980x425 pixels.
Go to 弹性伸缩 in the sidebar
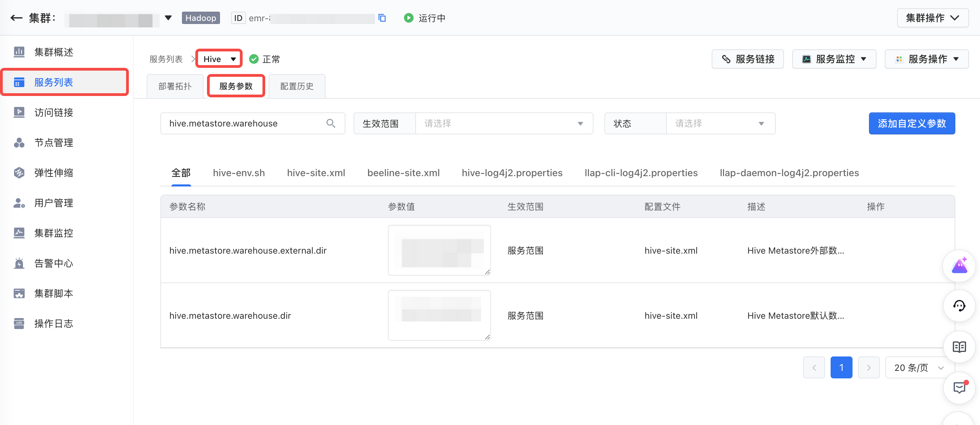tap(53, 173)
